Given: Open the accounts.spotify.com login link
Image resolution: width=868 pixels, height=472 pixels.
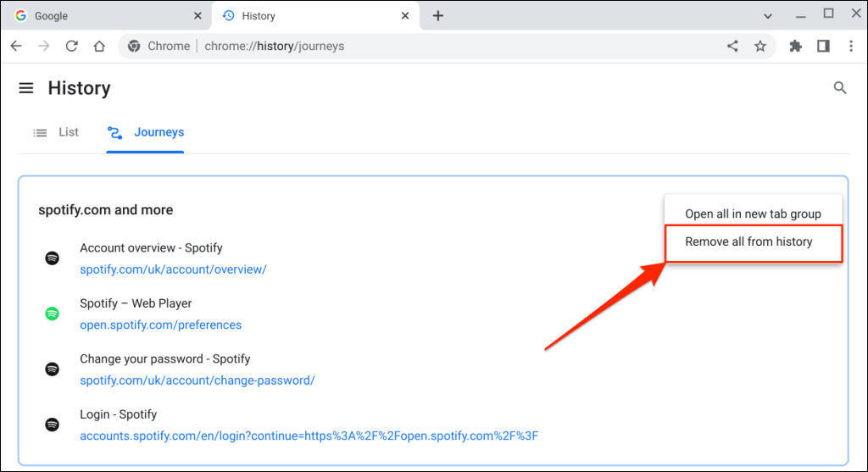Looking at the screenshot, I should 309,436.
